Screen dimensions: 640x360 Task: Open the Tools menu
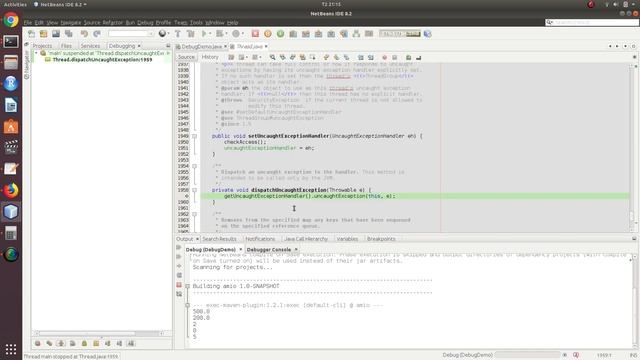pos(196,22)
